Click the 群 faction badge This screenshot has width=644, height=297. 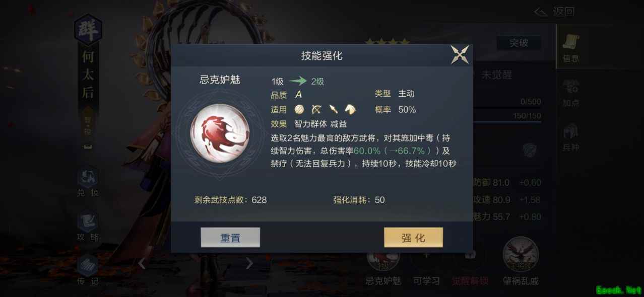[x=88, y=30]
